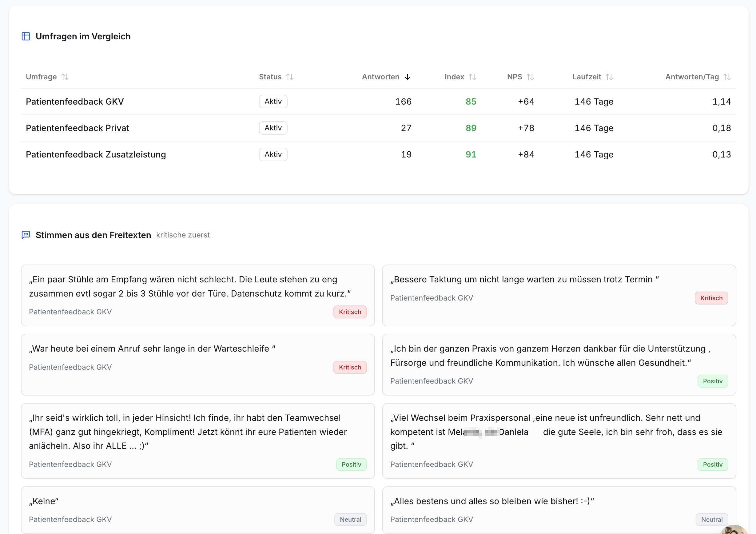Select the NPS value +84
This screenshot has height=534, width=756.
click(526, 154)
